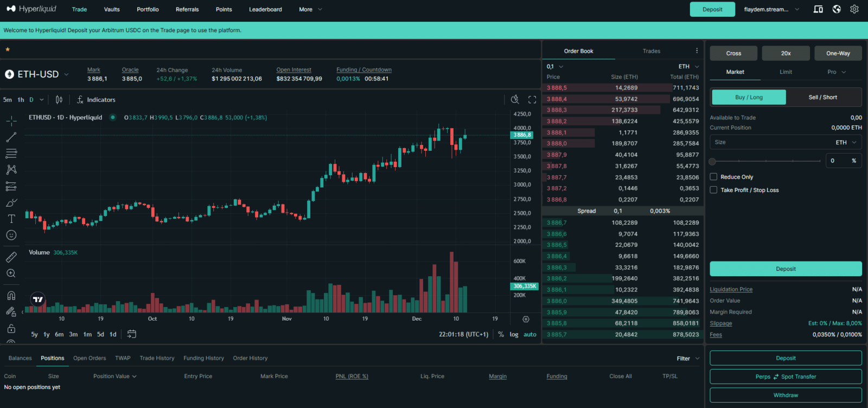Click the order size percentage slider handle
Viewport: 868px width, 408px height.
pyautogui.click(x=712, y=161)
